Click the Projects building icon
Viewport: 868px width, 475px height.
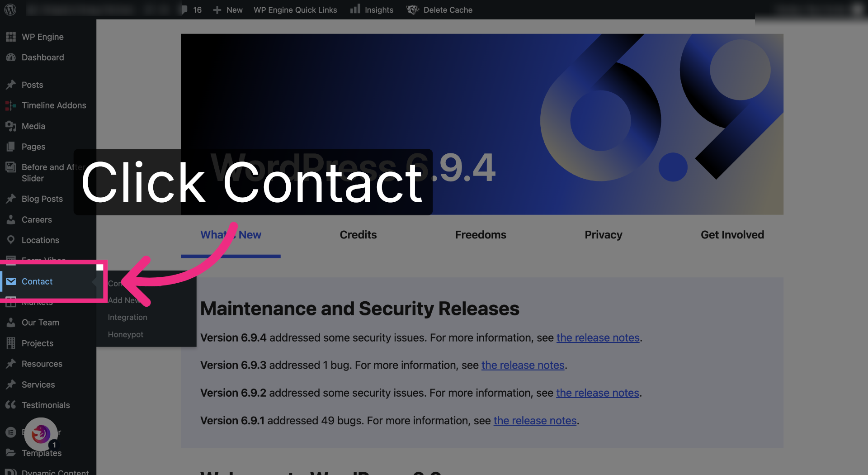click(x=11, y=343)
